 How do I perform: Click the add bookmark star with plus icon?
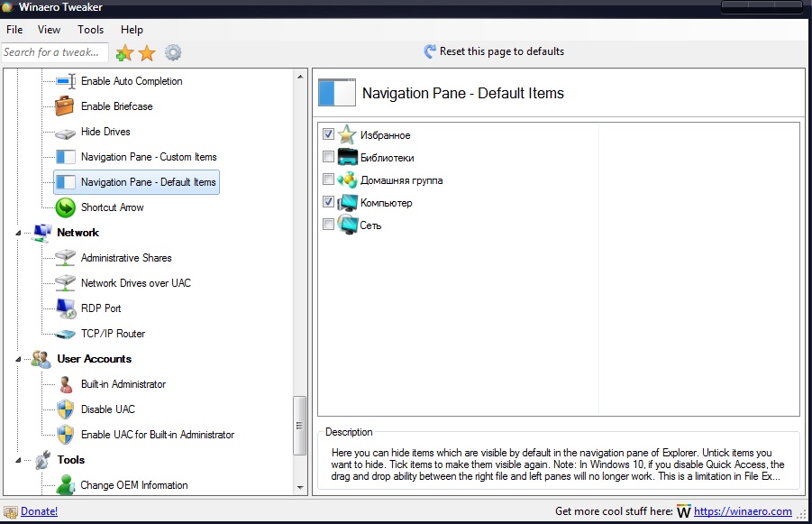(124, 52)
